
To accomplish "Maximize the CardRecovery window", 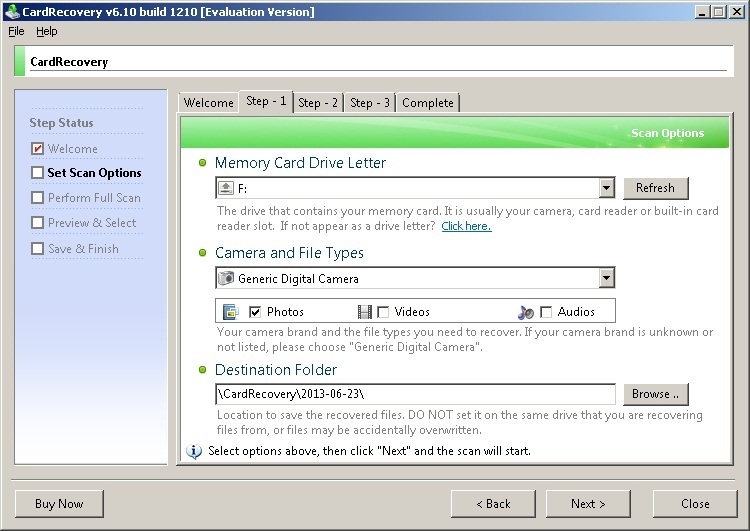I will point(718,12).
